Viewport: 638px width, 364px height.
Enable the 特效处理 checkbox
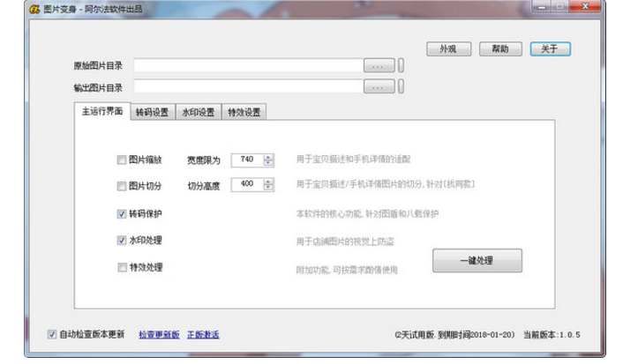(x=122, y=267)
